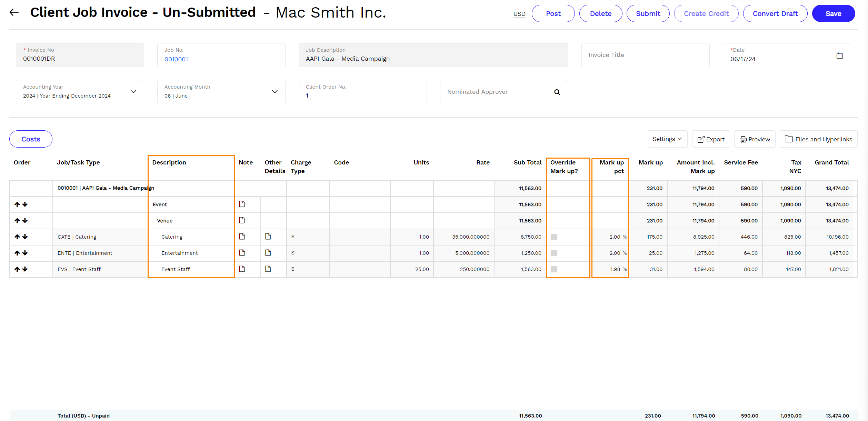
Task: Delete this invoice
Action: tap(601, 13)
